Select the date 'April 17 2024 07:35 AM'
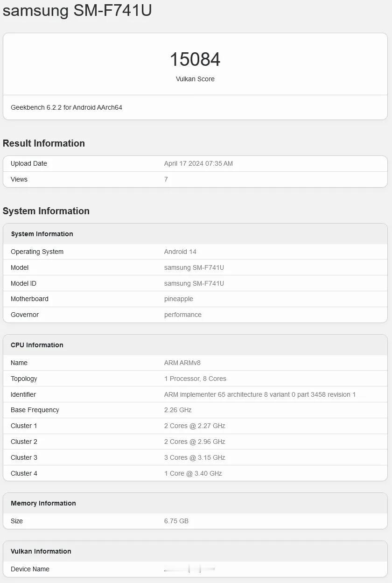 (198, 163)
